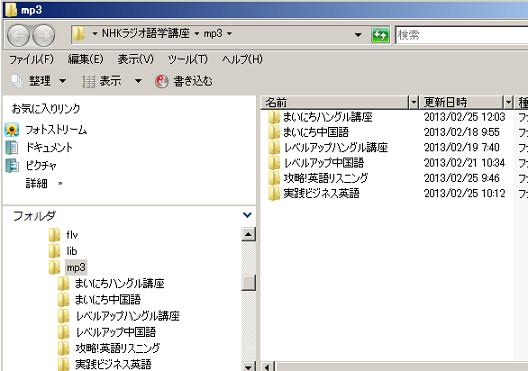This screenshot has width=528, height=371.
Task: Open the 更新日時 column filter dropdown
Action: (508, 102)
